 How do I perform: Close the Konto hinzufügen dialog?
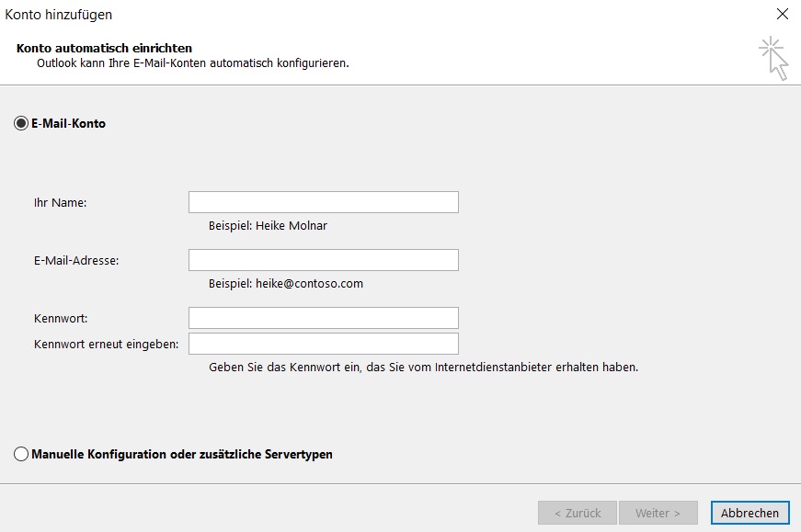click(x=782, y=15)
